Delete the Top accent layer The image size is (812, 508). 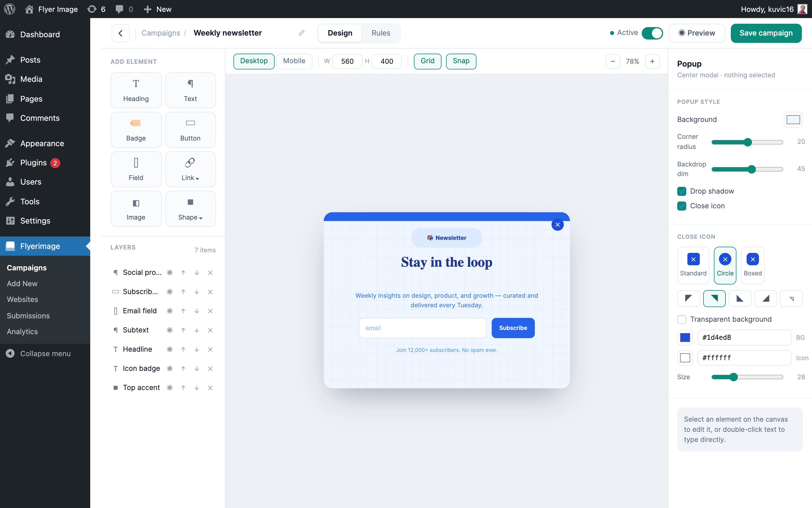coord(210,388)
